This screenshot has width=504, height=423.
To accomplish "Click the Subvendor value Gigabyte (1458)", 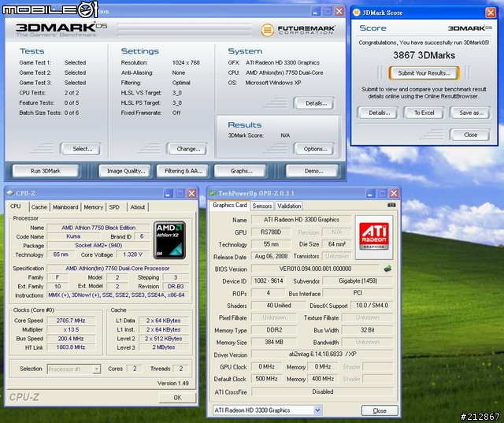I will click(x=358, y=281).
